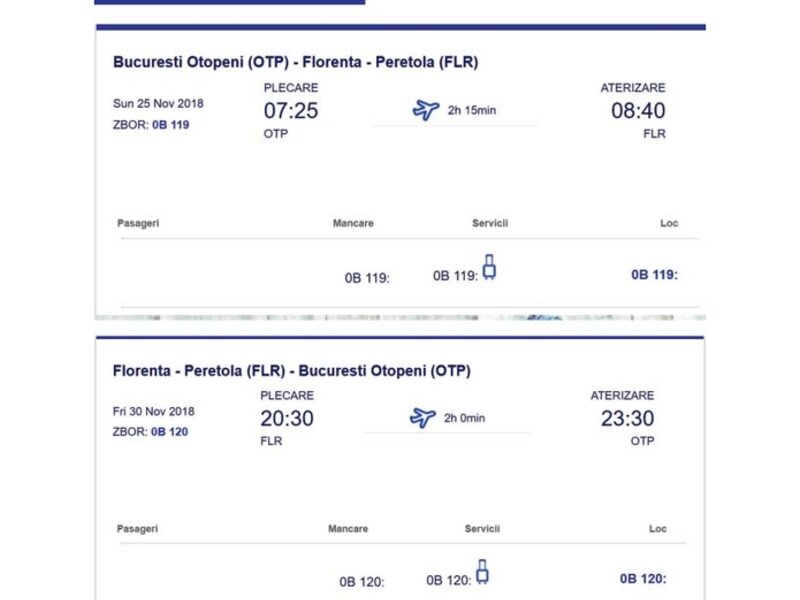Click the Fri 30 Nov 2018 date
The image size is (800, 600).
tap(154, 411)
